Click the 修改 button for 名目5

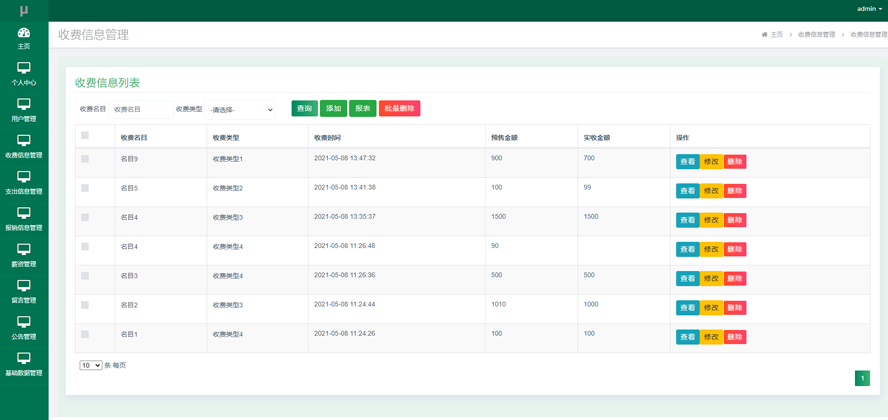pos(711,191)
